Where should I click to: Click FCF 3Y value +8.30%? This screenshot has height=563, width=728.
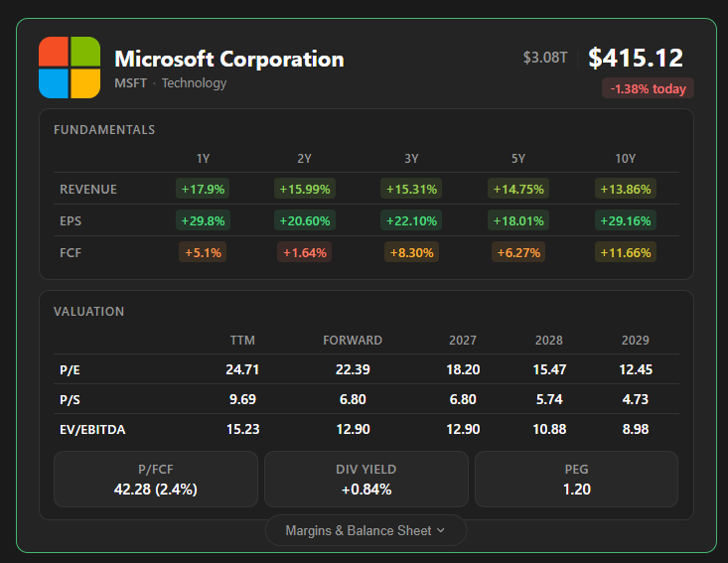tap(411, 252)
